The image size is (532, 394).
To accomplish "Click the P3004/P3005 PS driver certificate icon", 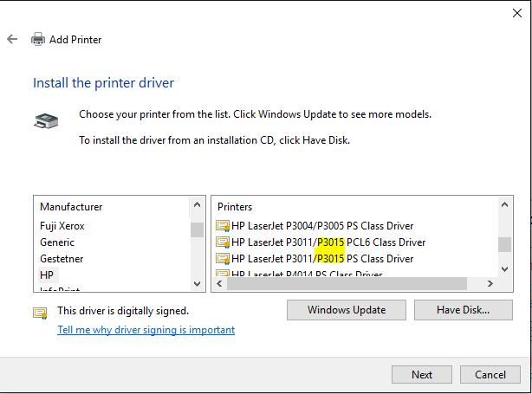I will tap(223, 226).
